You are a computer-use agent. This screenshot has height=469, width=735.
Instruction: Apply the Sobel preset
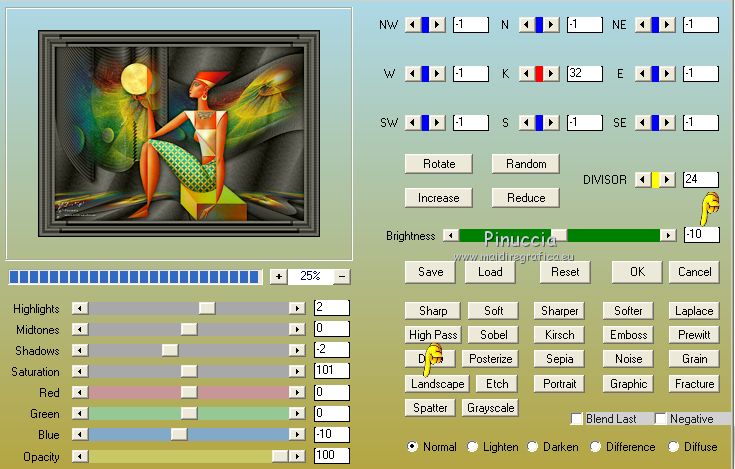tap(494, 335)
